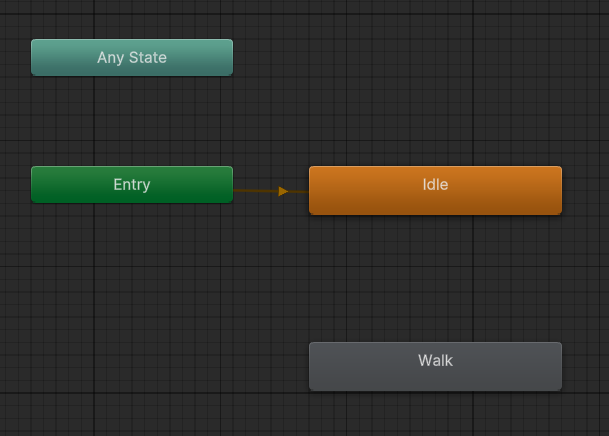Click empty grid between Any State and Entry
This screenshot has height=436, width=609.
pos(131,120)
